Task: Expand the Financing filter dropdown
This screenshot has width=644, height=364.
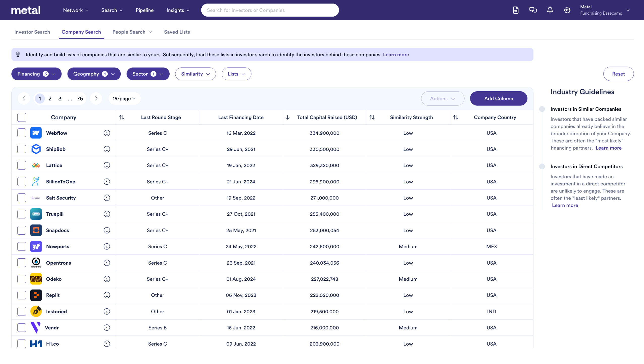Action: (36, 74)
